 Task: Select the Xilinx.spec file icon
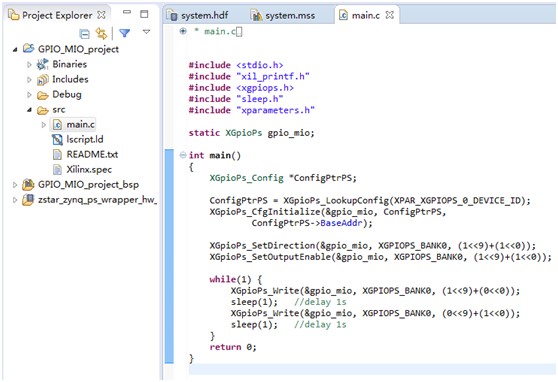(57, 169)
